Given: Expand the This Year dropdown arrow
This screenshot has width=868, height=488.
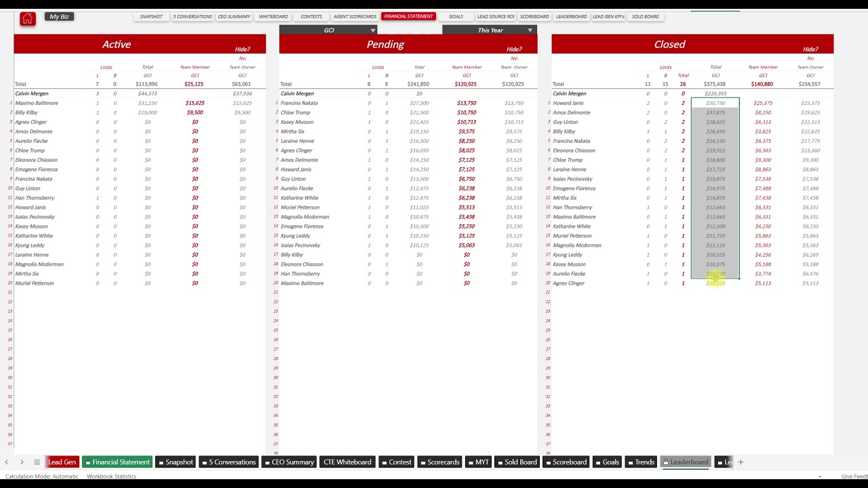Looking at the screenshot, I should click(530, 30).
